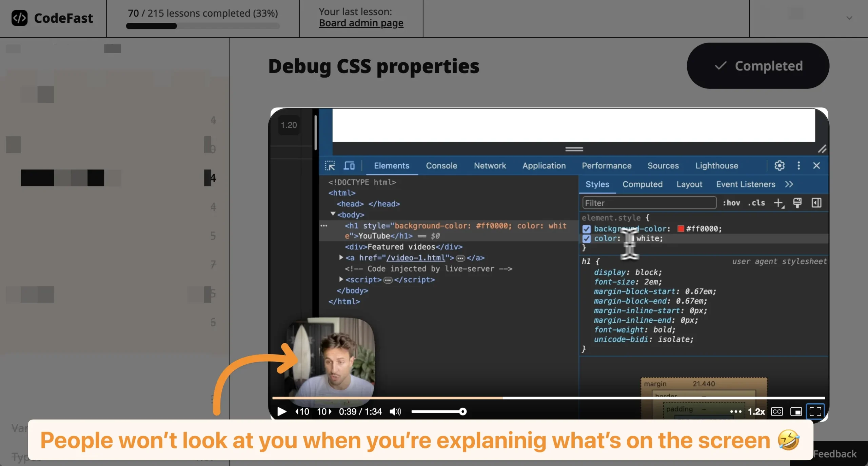868x466 pixels.
Task: Enter fullscreen video mode
Action: [815, 411]
